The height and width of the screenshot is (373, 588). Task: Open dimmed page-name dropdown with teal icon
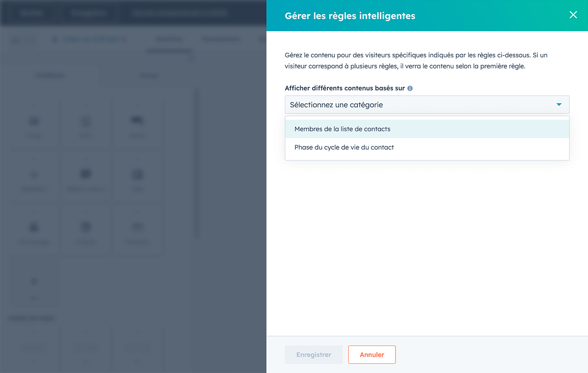[90, 39]
